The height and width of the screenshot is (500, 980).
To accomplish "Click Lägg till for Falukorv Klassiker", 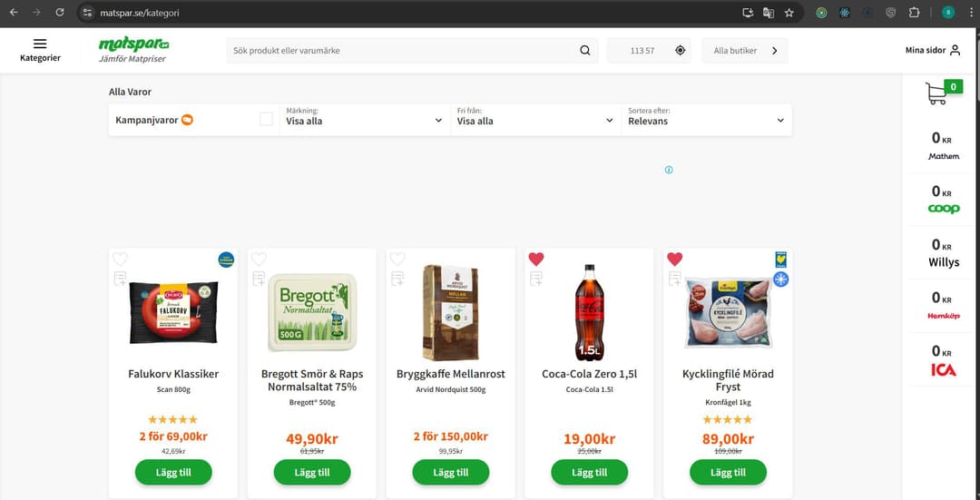I will click(173, 472).
